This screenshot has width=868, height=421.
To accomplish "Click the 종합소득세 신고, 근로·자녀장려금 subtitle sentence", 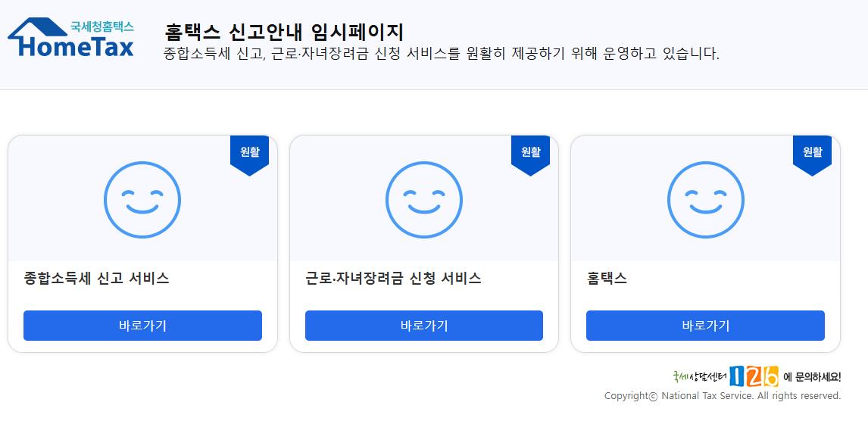I will pos(442,55).
